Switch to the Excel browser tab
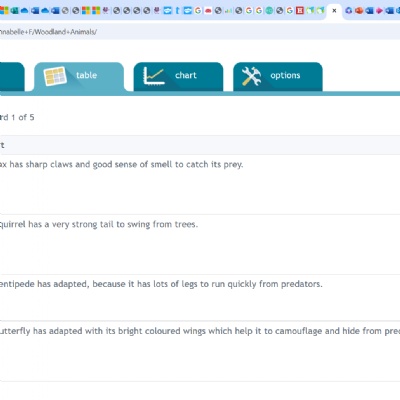The image size is (400, 400). [x=14, y=11]
